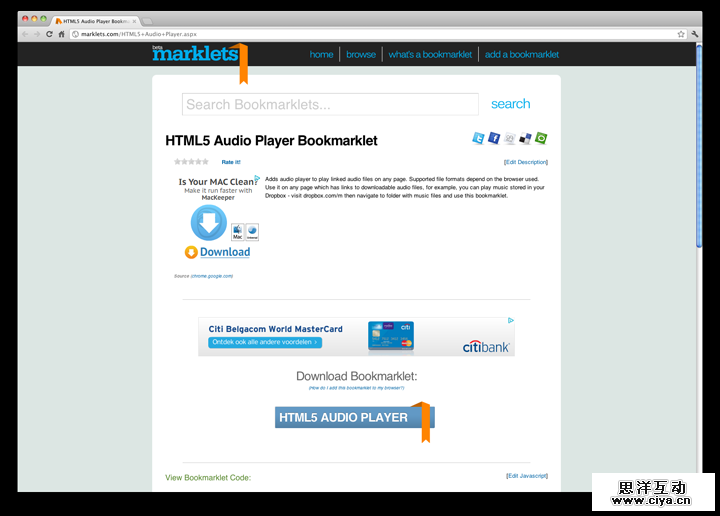Reload the page with refresh icon
The height and width of the screenshot is (516, 720).
pyautogui.click(x=49, y=34)
